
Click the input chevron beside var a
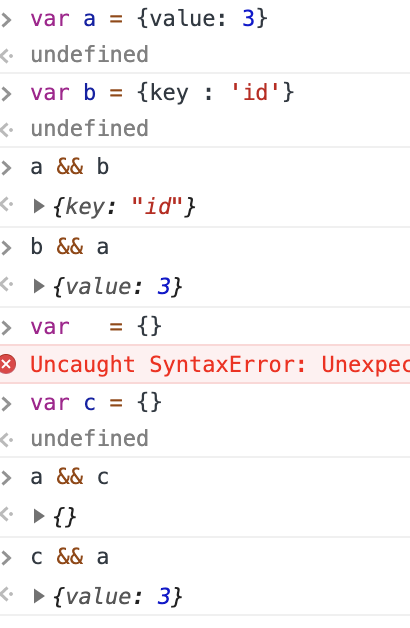6,19
